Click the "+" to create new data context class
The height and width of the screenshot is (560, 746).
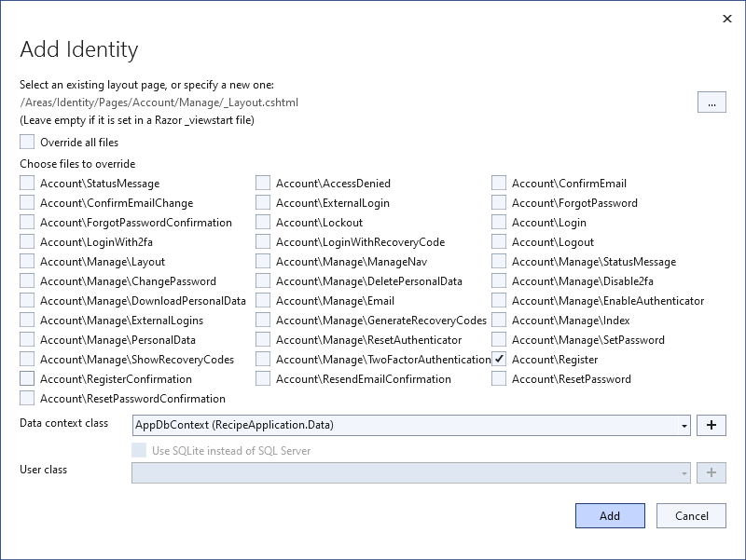pos(711,425)
